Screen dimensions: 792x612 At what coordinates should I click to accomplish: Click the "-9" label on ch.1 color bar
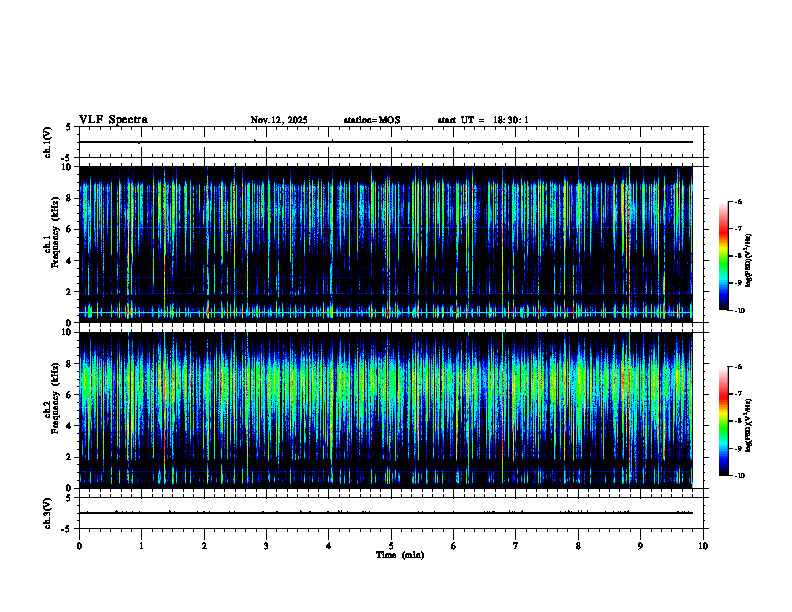click(x=738, y=283)
